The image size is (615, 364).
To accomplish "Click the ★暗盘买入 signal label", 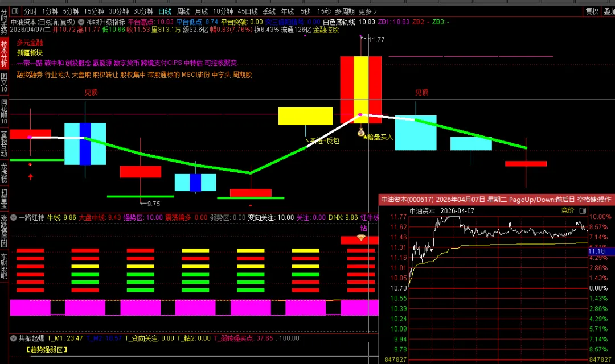I will tap(378, 137).
